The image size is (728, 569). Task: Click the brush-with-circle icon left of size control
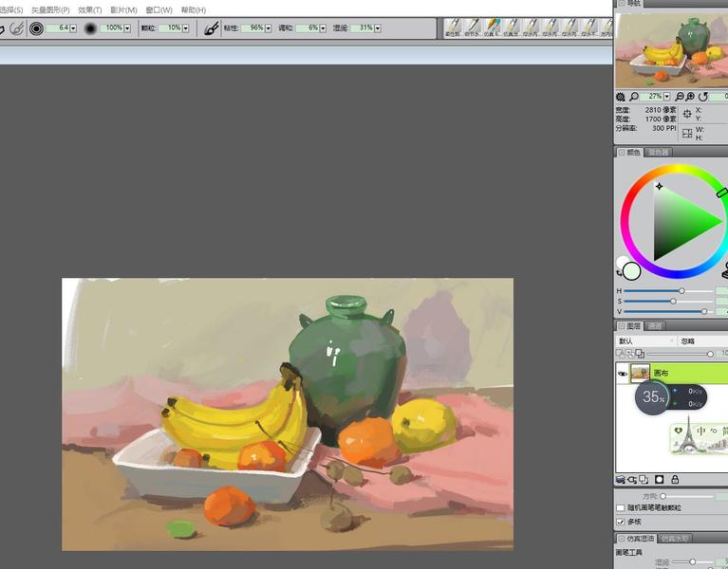(17, 28)
